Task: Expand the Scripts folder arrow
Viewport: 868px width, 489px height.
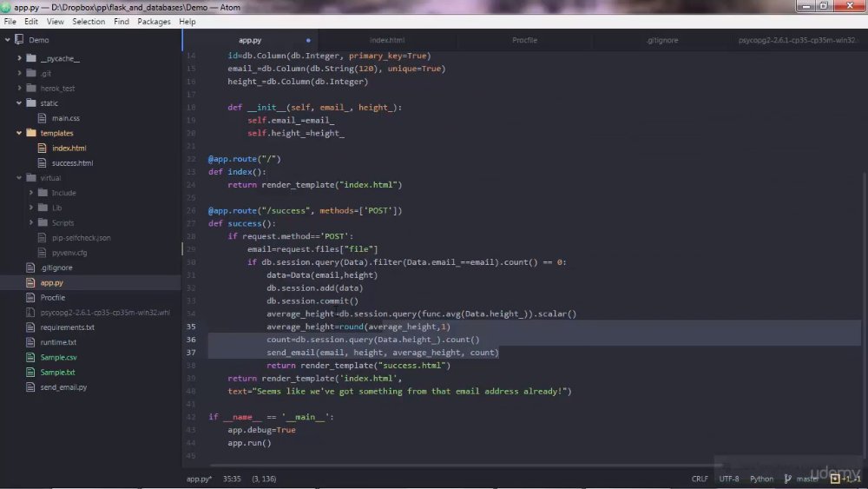Action: [x=31, y=222]
